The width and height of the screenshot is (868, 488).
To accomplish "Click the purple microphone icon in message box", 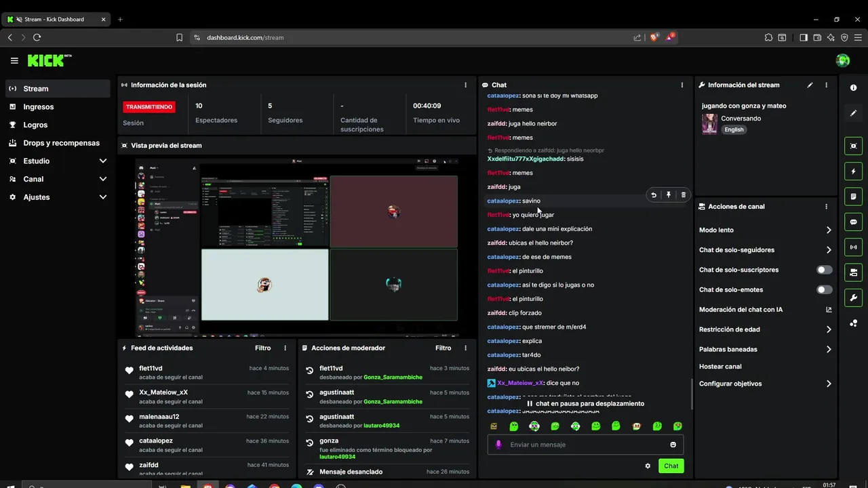I will 498,445.
